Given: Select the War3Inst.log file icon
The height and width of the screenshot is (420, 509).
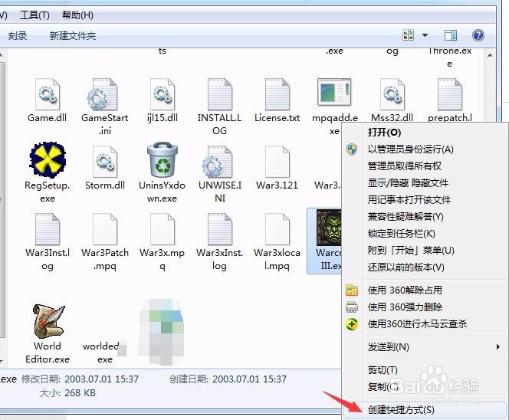Looking at the screenshot, I should click(48, 229).
